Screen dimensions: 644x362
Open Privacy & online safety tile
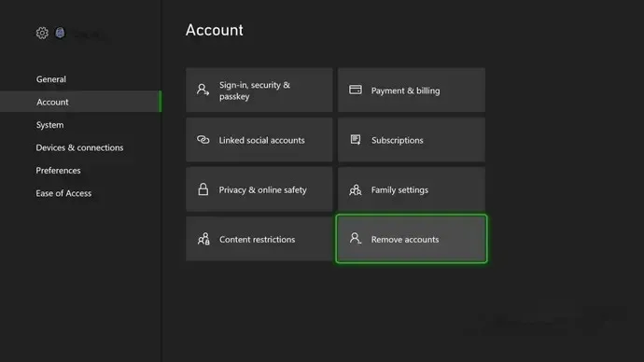pos(259,189)
